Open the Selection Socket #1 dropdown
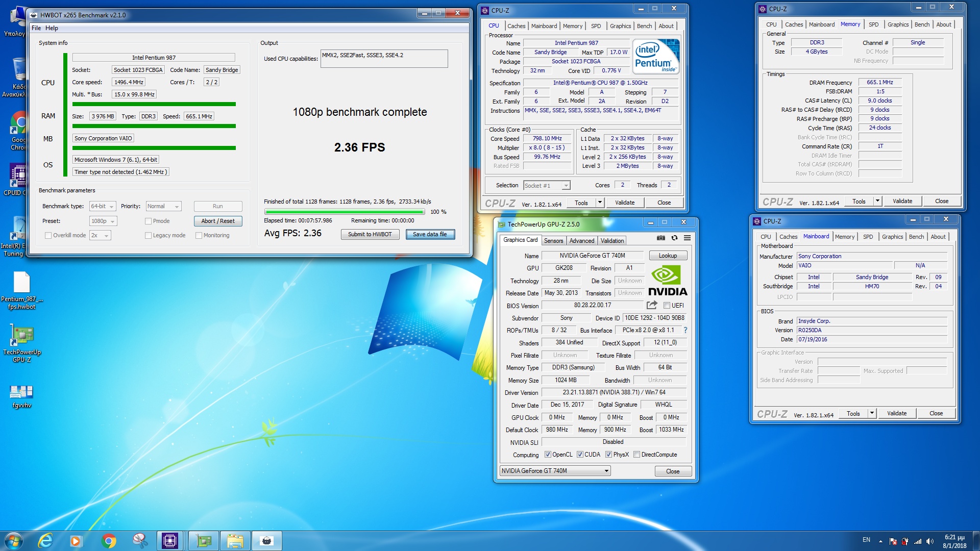980x551 pixels. pyautogui.click(x=547, y=185)
